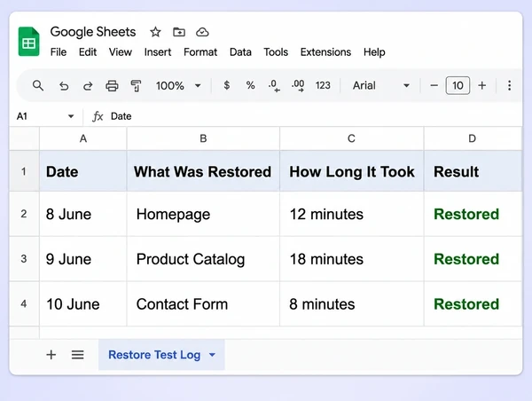Select column D header
This screenshot has height=401, width=532.
pyautogui.click(x=473, y=138)
